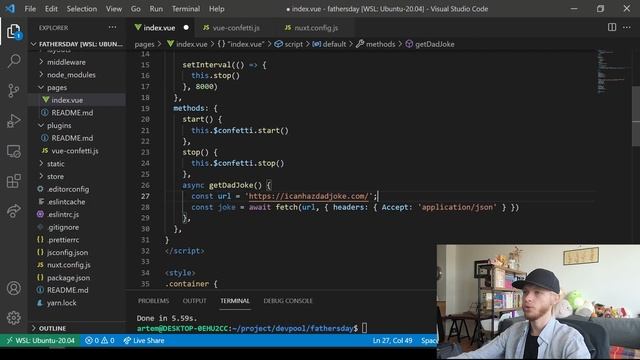Viewport: 640px width, 360px height.
Task: Open the Manage gear icon
Action: pyautogui.click(x=13, y=318)
